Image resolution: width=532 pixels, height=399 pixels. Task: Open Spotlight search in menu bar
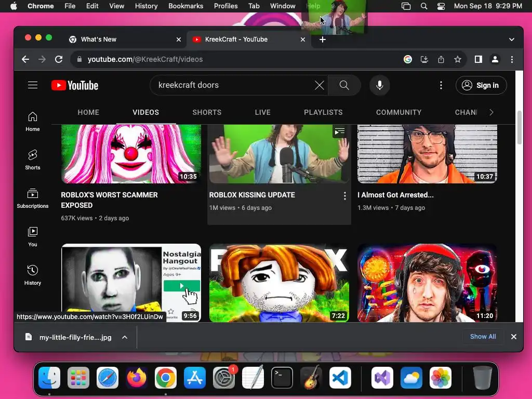pyautogui.click(x=424, y=6)
